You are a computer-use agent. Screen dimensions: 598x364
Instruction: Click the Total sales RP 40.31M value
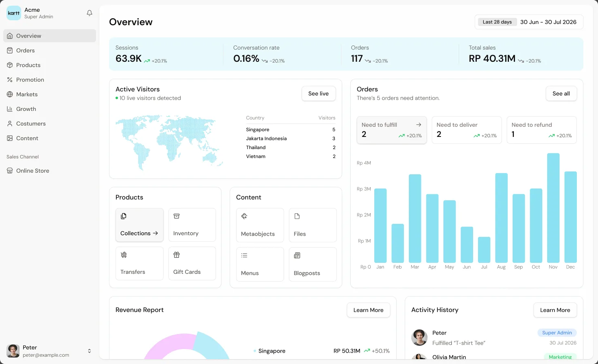[492, 58]
